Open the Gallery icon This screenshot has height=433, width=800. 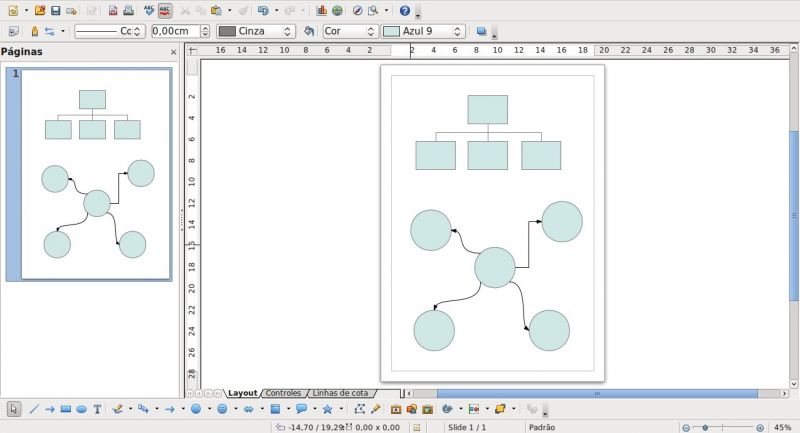click(x=428, y=409)
